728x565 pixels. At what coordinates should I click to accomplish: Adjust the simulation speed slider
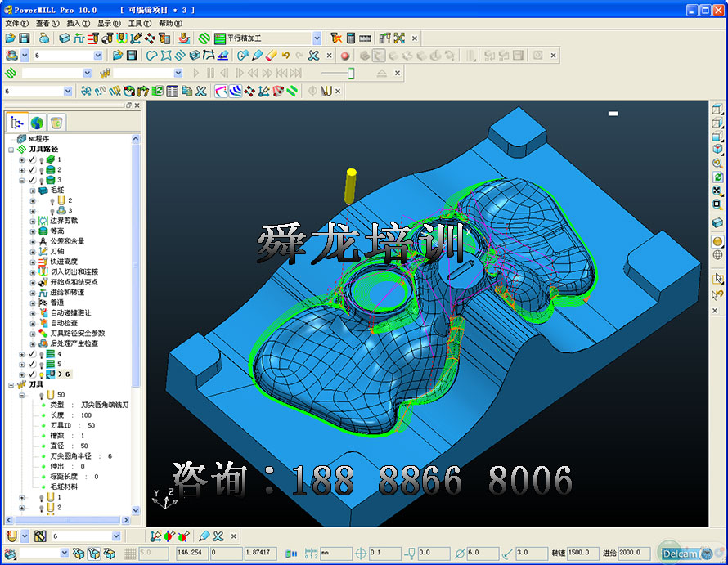tap(351, 73)
